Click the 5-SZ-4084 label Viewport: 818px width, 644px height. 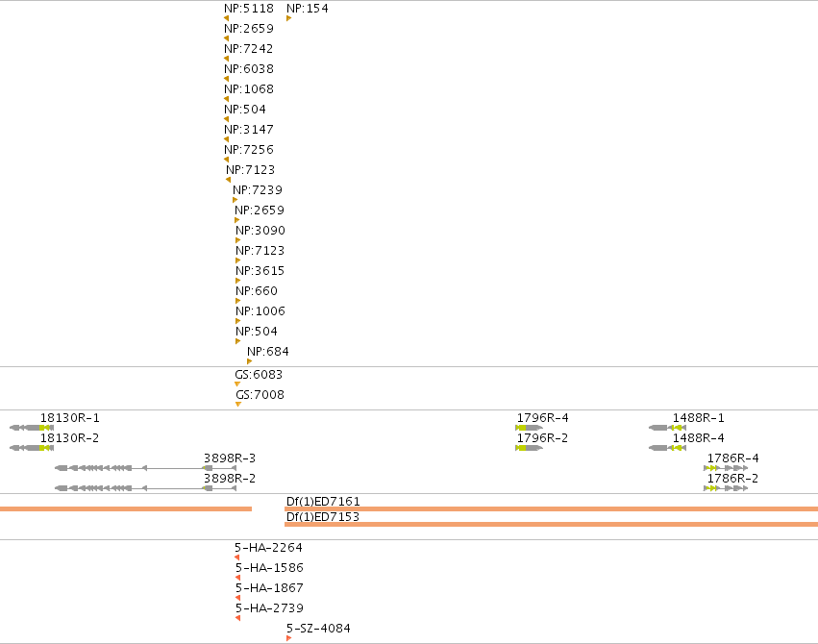(x=318, y=629)
